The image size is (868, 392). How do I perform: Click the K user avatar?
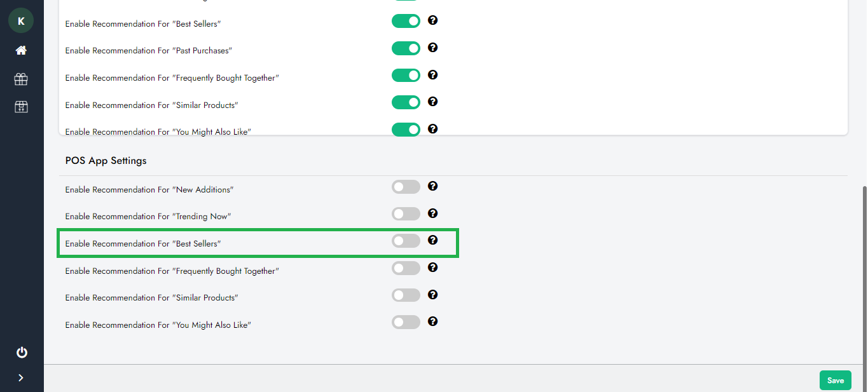(21, 21)
